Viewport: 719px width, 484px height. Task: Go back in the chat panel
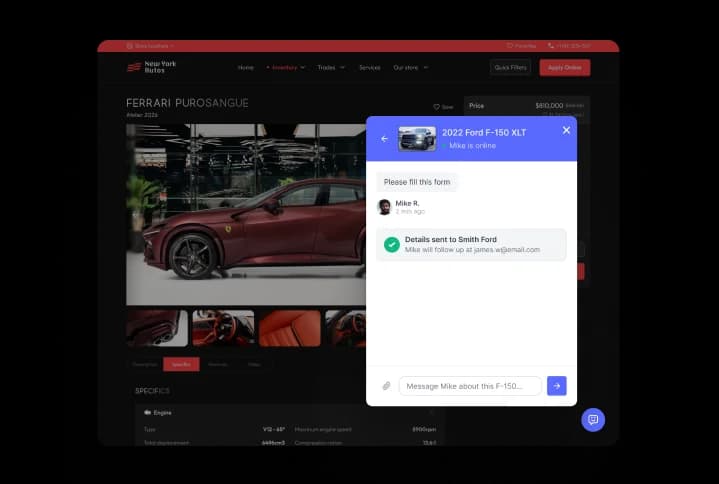[384, 139]
